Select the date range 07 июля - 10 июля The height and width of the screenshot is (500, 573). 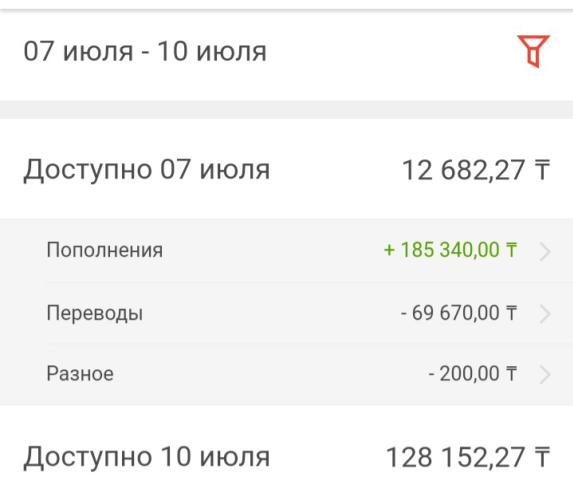[145, 51]
